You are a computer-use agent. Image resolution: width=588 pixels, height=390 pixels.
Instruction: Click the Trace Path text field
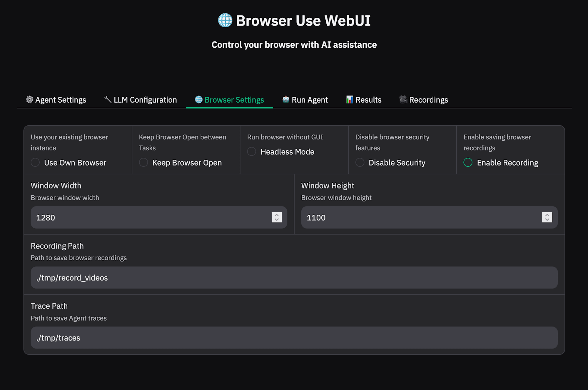coord(294,338)
